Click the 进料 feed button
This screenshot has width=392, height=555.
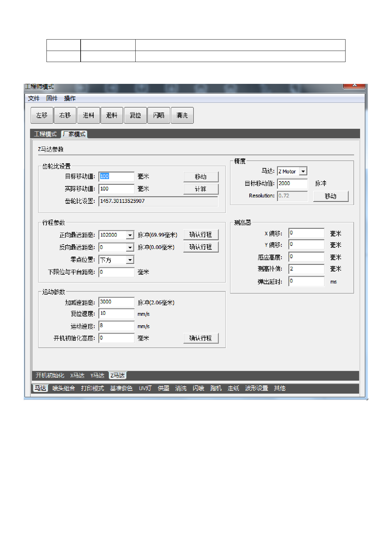89,115
